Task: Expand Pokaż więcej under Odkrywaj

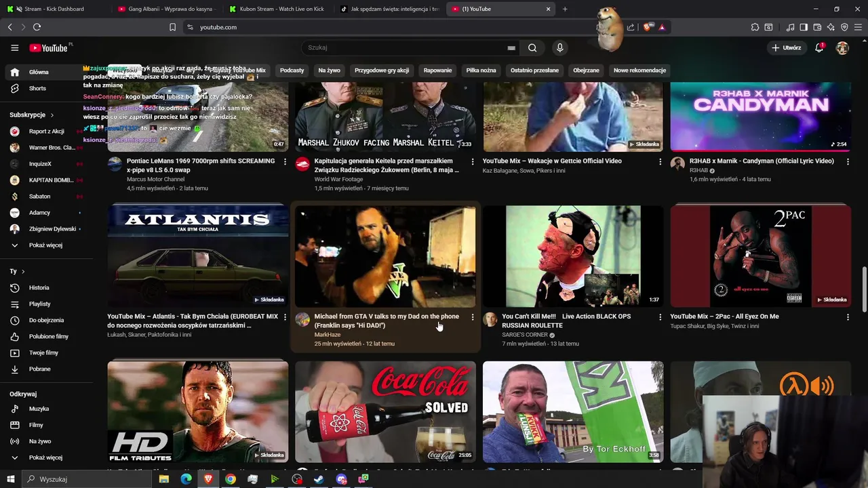Action: (47, 457)
